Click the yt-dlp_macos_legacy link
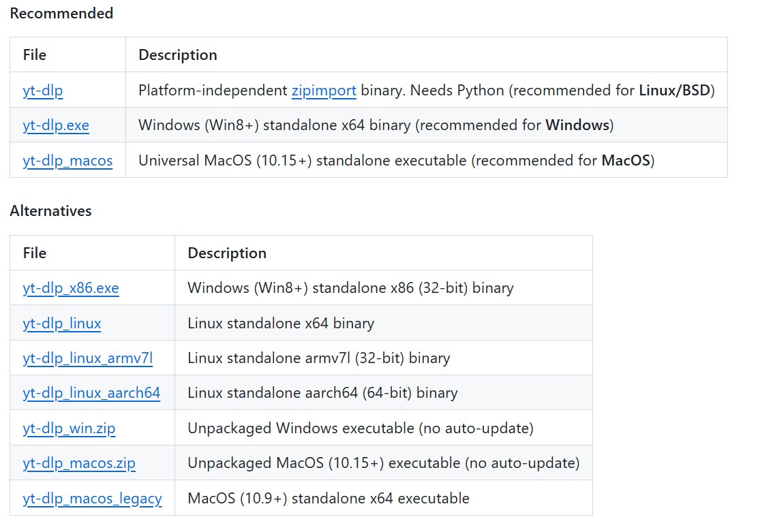 (x=92, y=498)
